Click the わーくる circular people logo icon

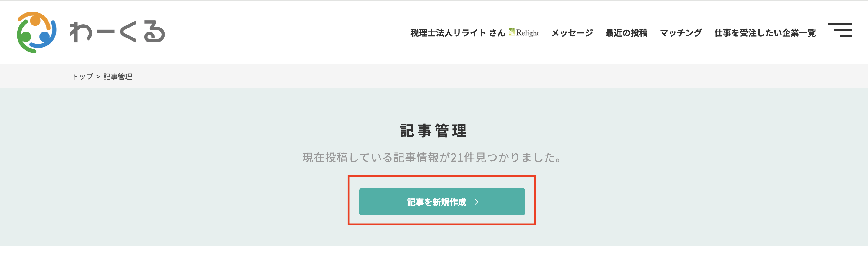(x=36, y=32)
